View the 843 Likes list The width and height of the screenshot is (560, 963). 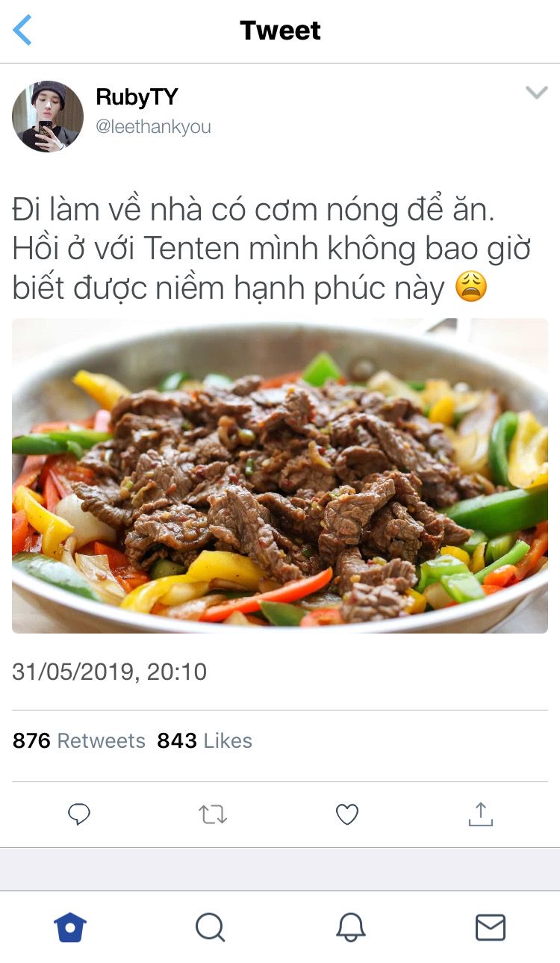point(205,740)
